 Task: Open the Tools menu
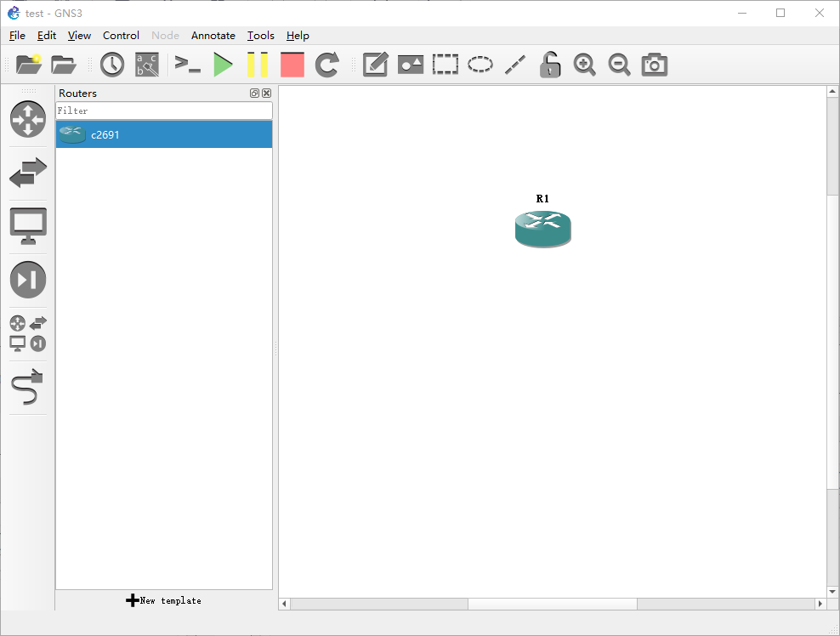[x=261, y=36]
